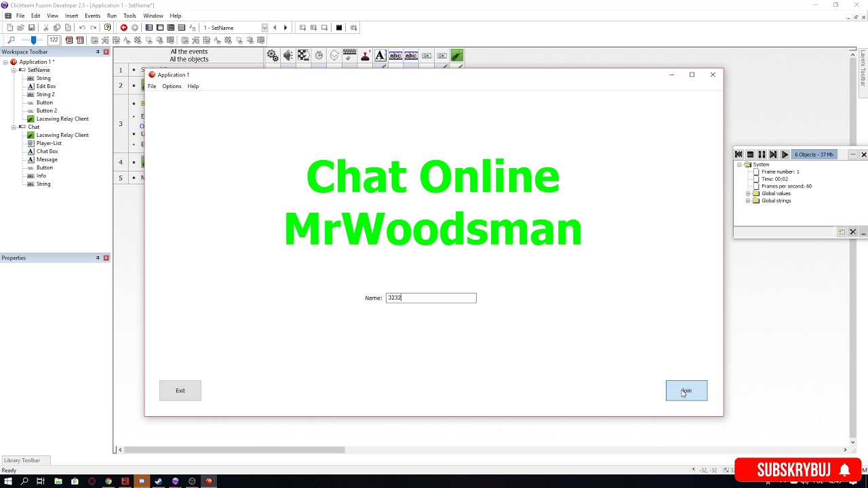Click the Player 1 joystick object icon
The height and width of the screenshot is (488, 868).
click(365, 56)
